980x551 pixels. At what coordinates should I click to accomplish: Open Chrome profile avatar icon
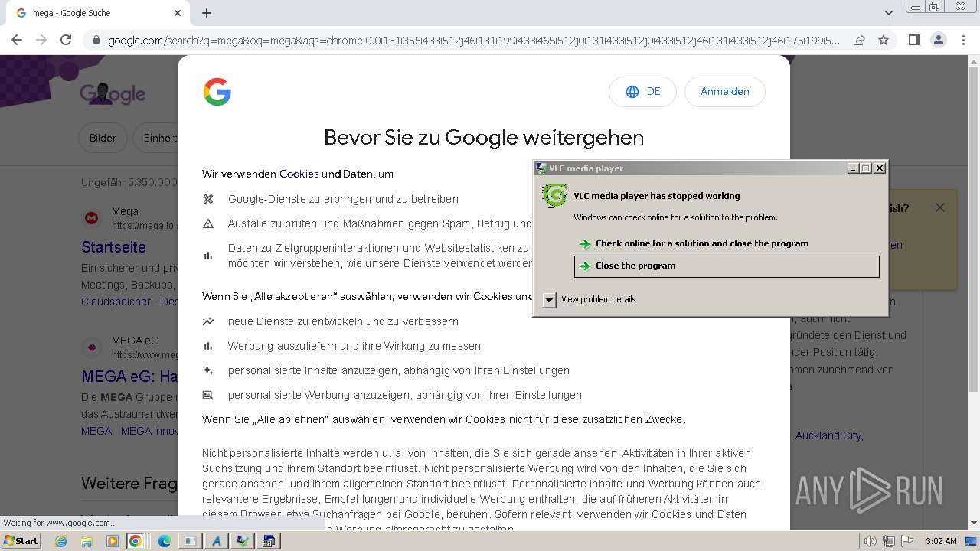point(939,40)
